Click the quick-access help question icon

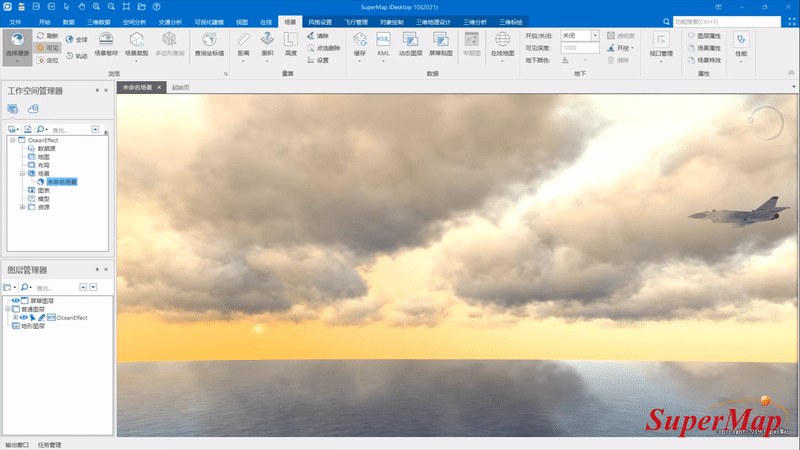point(157,7)
